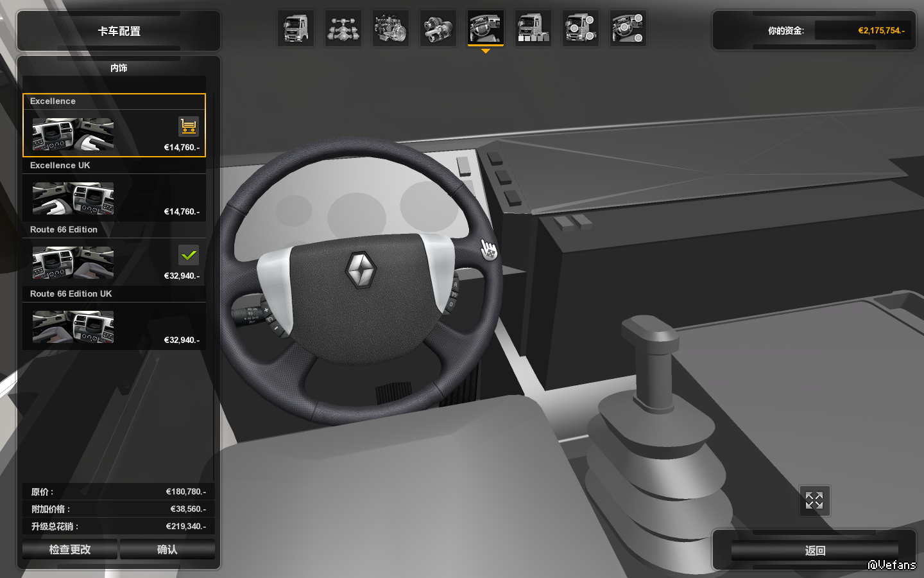
Task: Open the paint job category icon
Action: [x=533, y=29]
